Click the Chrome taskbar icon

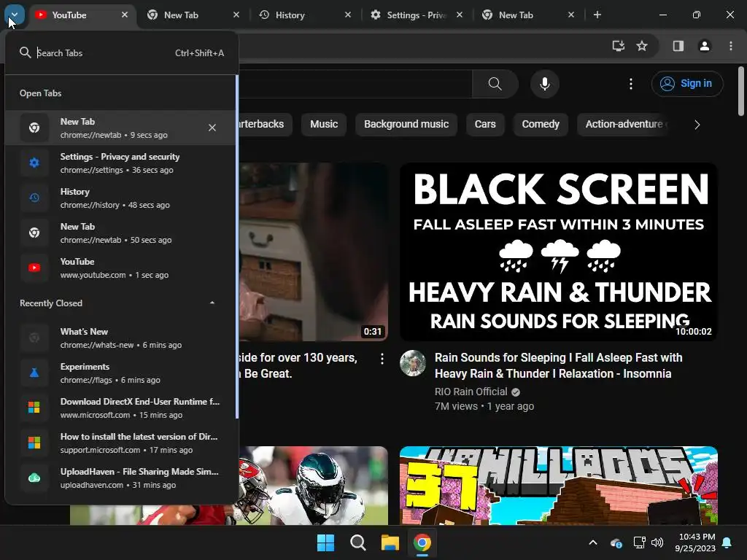tap(422, 542)
